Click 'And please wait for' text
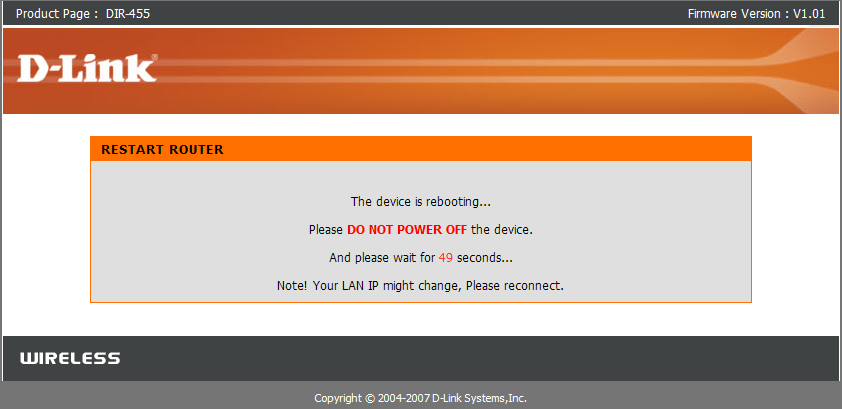 (382, 258)
